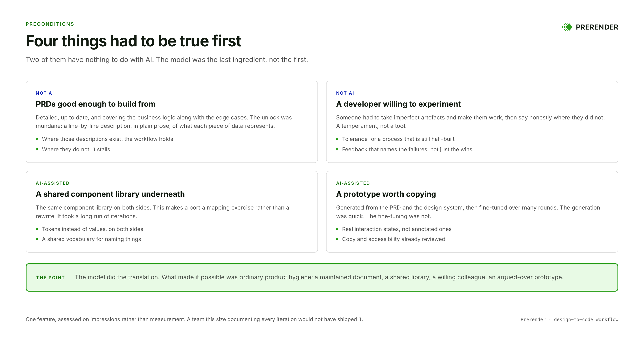The width and height of the screenshot is (644, 344).
Task: Click bullet beside 'Tokens instead of values'
Action: (37, 229)
